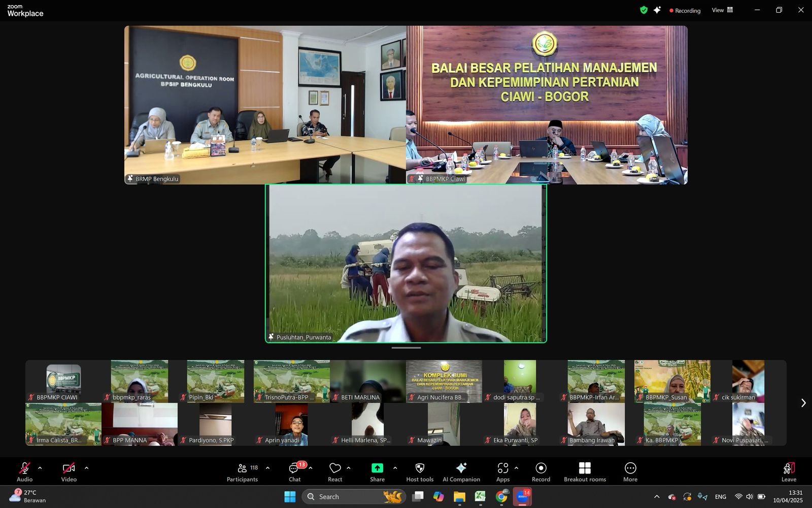Select the TrisnoPutra-BPP thumbnail
The image size is (812, 508).
coord(292,382)
